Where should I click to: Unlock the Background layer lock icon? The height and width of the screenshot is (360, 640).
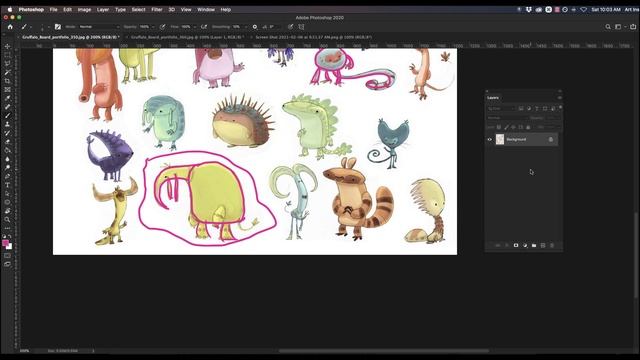click(x=551, y=140)
